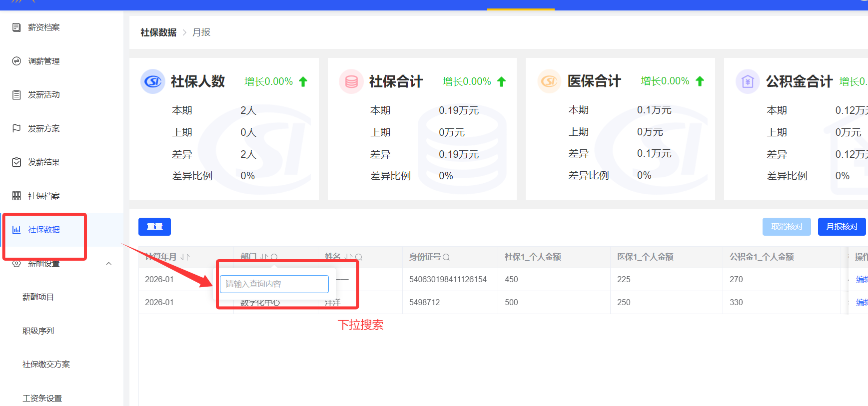The width and height of the screenshot is (868, 406).
Task: Click the 取消核对 button
Action: [787, 227]
